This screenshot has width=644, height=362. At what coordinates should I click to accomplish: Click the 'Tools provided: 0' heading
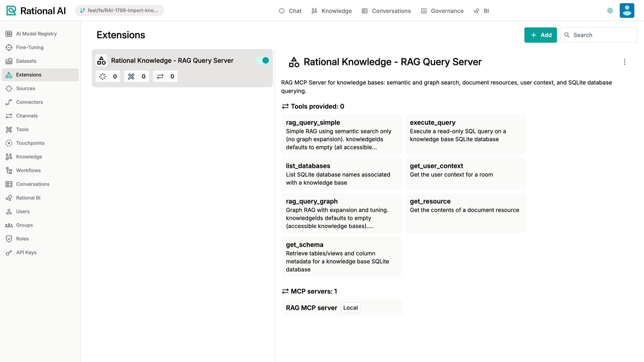pyautogui.click(x=313, y=107)
